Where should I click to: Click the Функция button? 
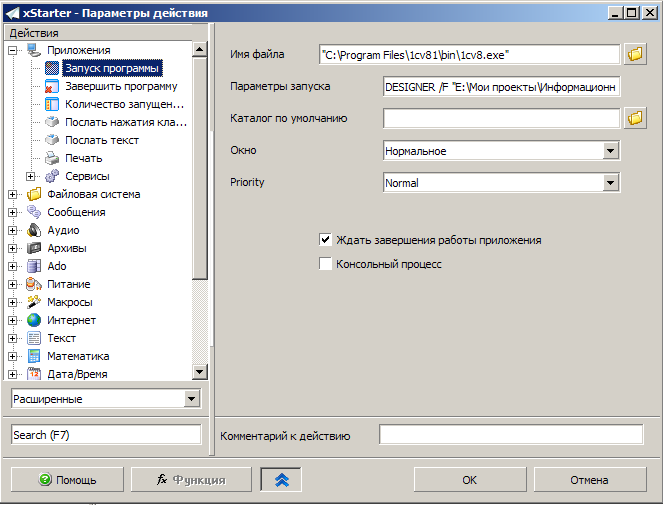tap(191, 480)
